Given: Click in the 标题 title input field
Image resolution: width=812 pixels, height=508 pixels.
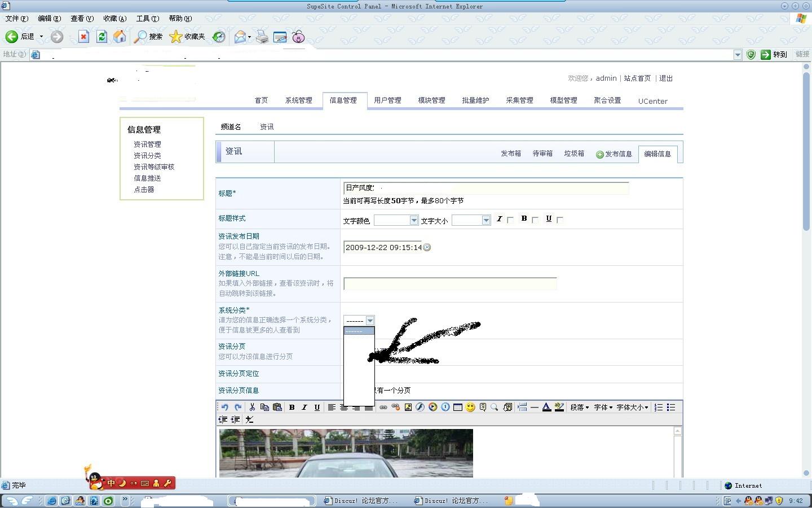Looking at the screenshot, I should [x=486, y=188].
